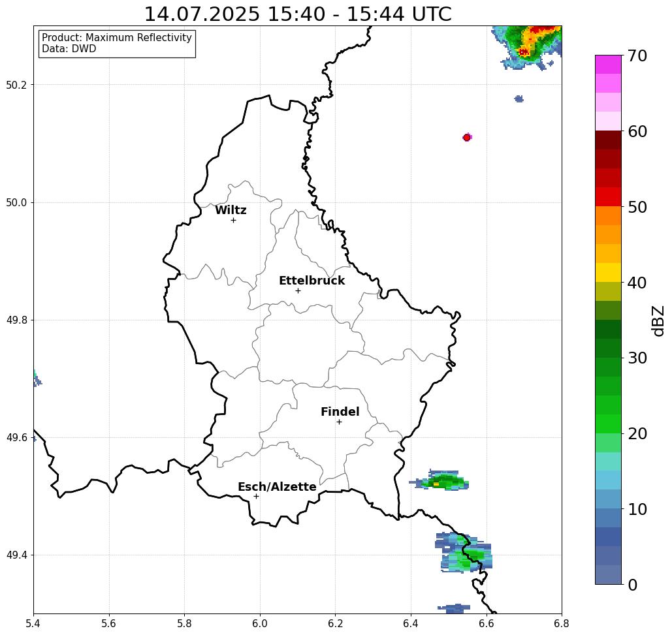
Task: Click the latitude tick label 50.2
Action: pos(16,85)
